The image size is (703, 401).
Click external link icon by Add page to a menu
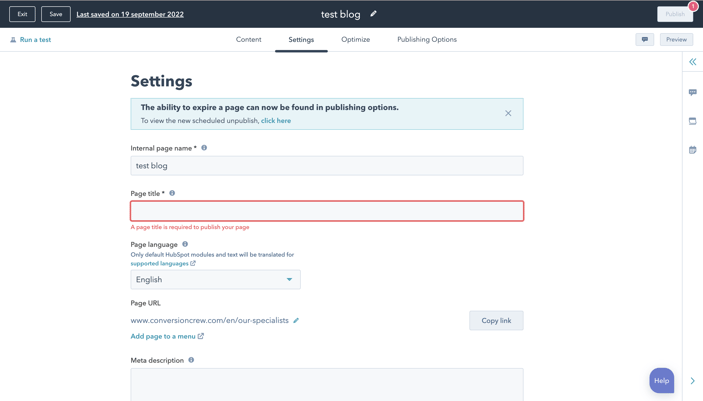(201, 336)
